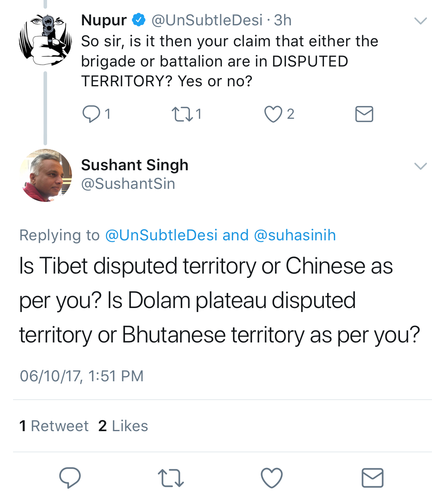Viewport: 445px width, 504px height.
Task: Open the @suhasinih mention link
Action: pos(295,235)
